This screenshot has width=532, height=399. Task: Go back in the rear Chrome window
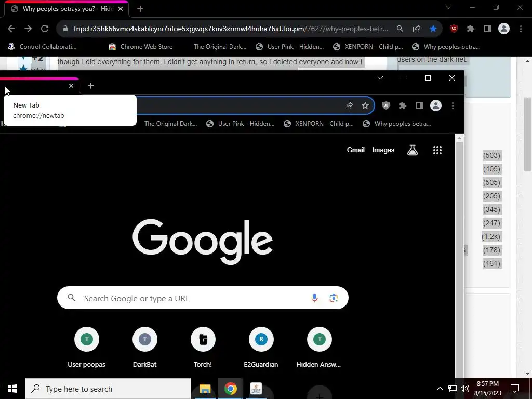tap(11, 29)
